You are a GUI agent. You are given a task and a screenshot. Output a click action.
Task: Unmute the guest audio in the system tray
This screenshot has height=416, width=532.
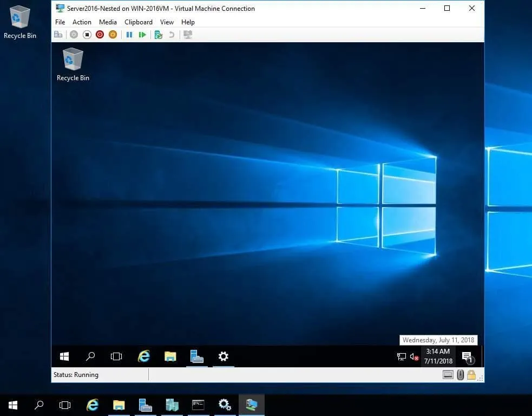coord(414,356)
